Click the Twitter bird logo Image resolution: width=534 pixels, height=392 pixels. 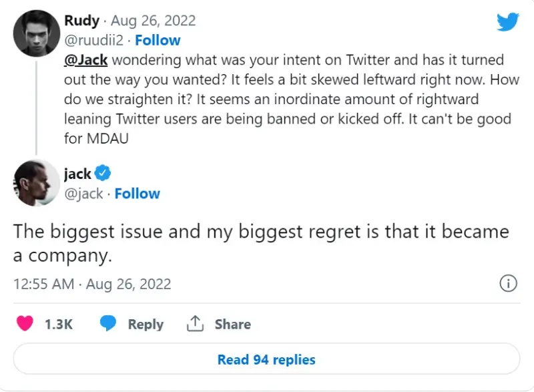(507, 21)
